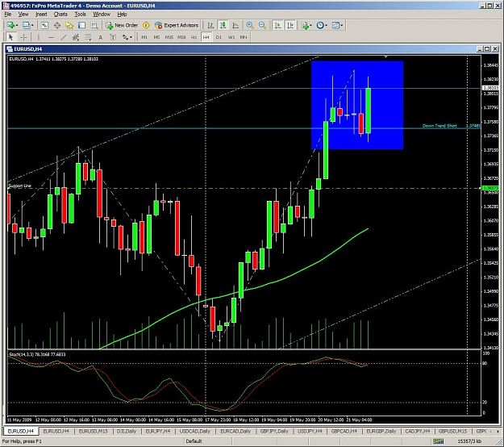Open the Help menu
This screenshot has width=504, height=447.
click(122, 15)
